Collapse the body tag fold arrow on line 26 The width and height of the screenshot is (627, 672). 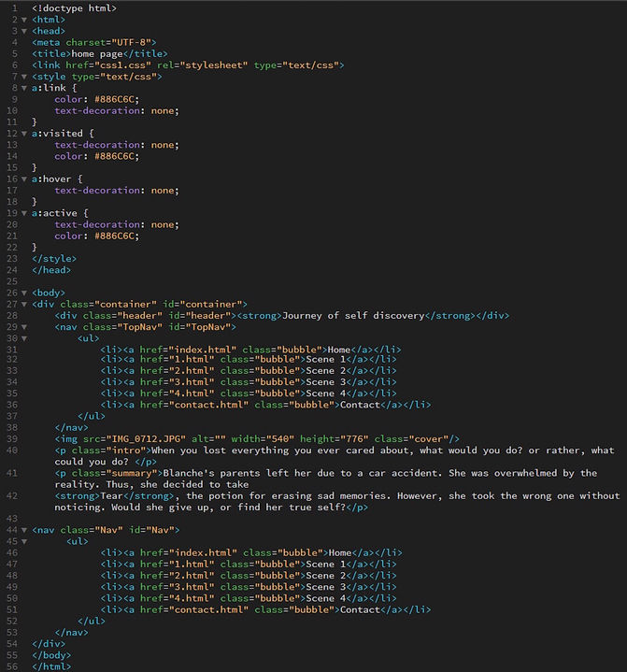coord(24,293)
